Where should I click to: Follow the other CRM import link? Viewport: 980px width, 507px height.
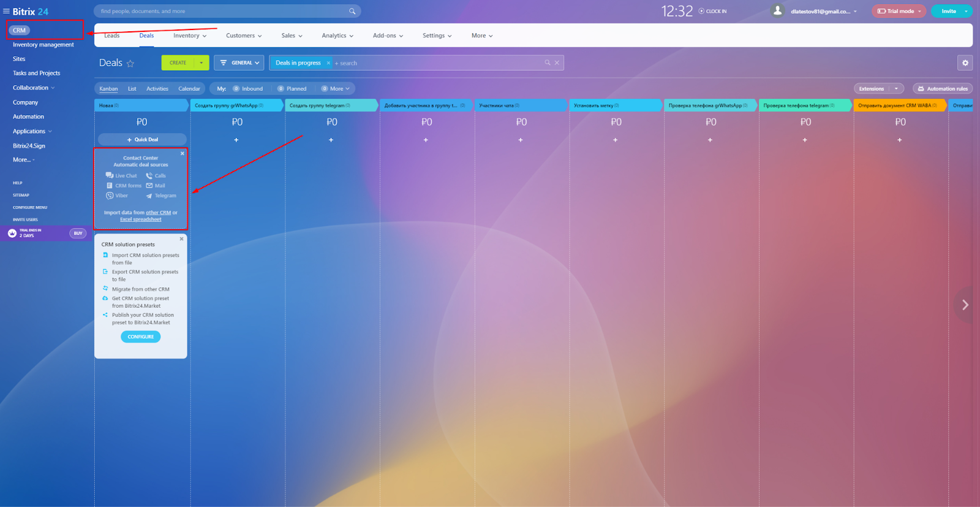coord(159,213)
